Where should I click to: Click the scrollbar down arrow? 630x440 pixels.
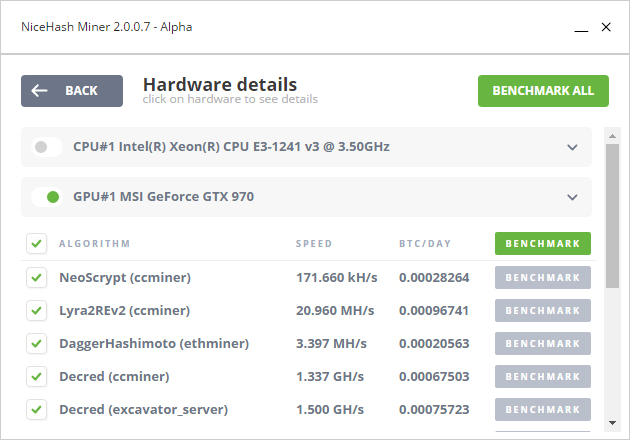pos(612,423)
